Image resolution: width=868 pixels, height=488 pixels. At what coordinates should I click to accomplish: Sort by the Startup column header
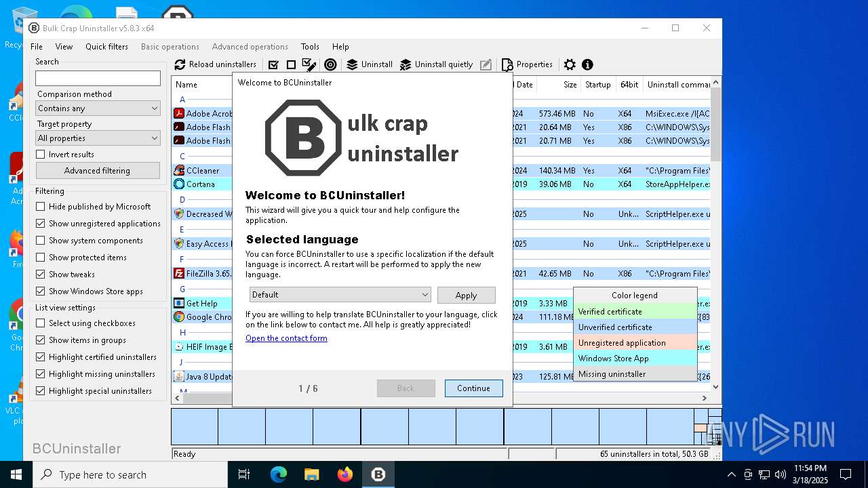click(597, 85)
